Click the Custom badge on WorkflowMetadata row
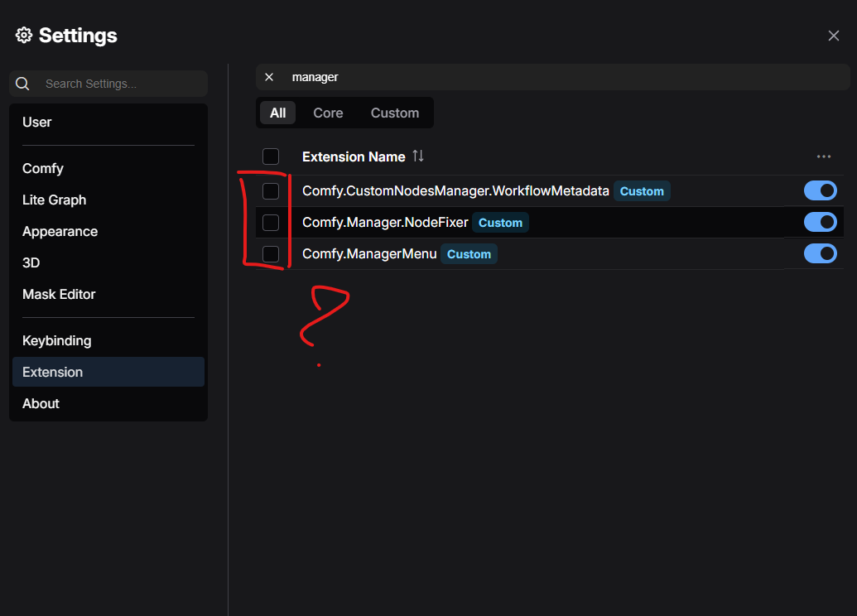This screenshot has width=857, height=616. pos(642,190)
